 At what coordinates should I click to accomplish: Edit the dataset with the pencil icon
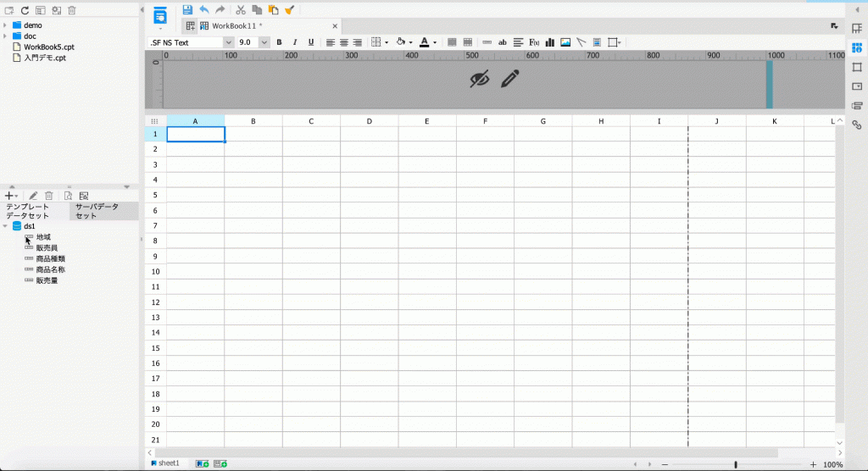pyautogui.click(x=33, y=196)
